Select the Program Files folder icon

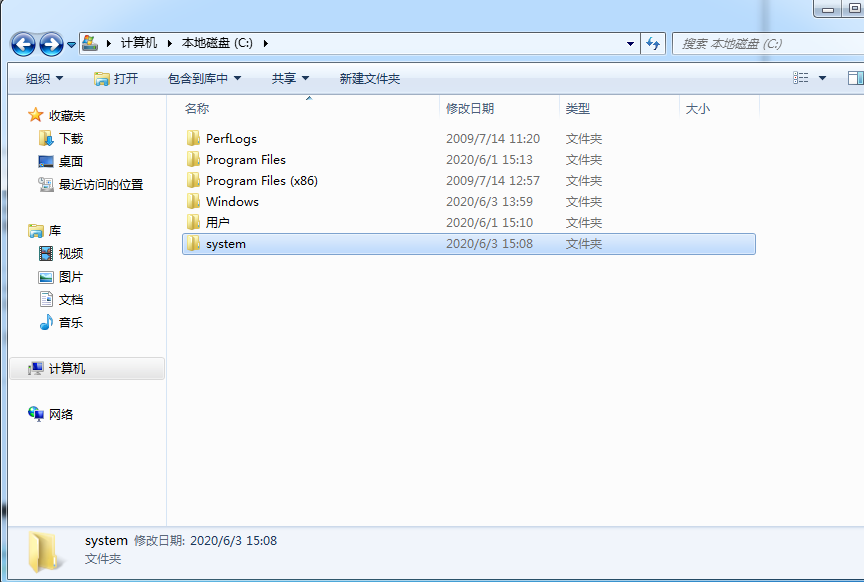pyautogui.click(x=193, y=159)
